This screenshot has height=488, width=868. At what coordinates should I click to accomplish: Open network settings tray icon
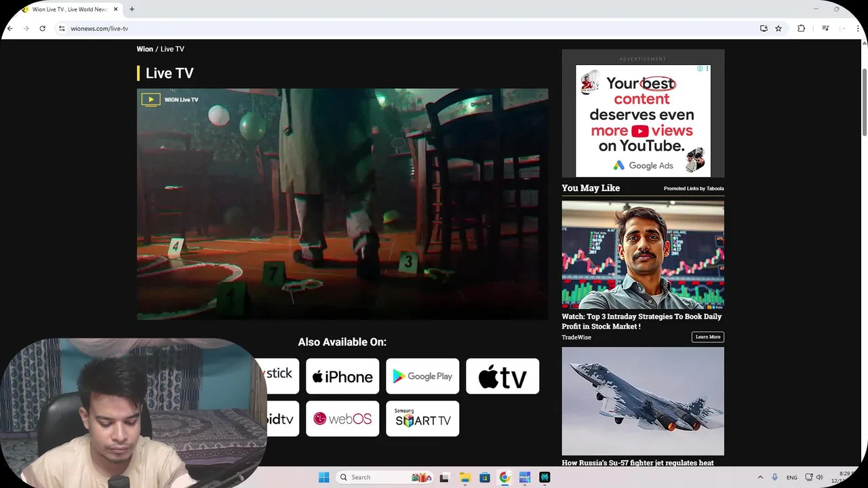coord(809,477)
